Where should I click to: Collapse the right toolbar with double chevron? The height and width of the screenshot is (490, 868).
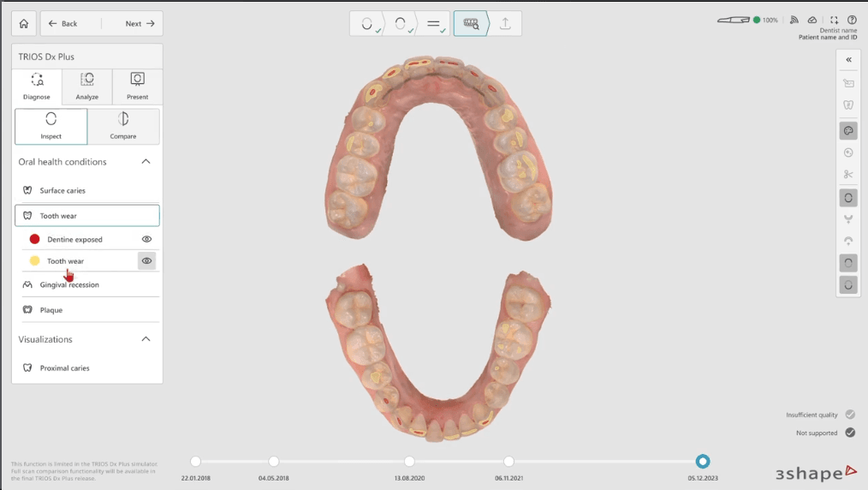tap(848, 60)
